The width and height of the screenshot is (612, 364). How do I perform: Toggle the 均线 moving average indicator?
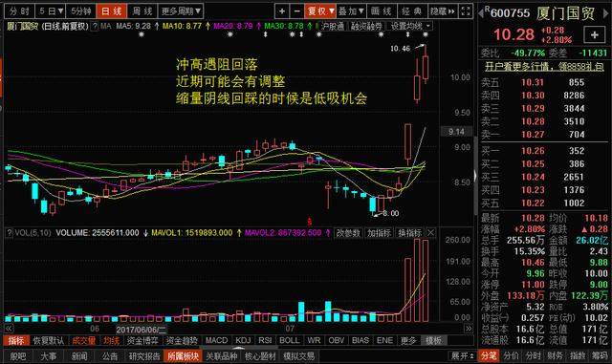tap(111, 340)
